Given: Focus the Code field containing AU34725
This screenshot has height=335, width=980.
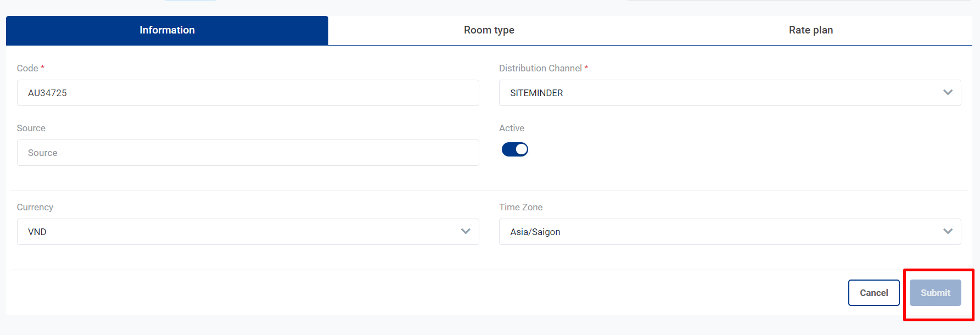Looking at the screenshot, I should (248, 93).
